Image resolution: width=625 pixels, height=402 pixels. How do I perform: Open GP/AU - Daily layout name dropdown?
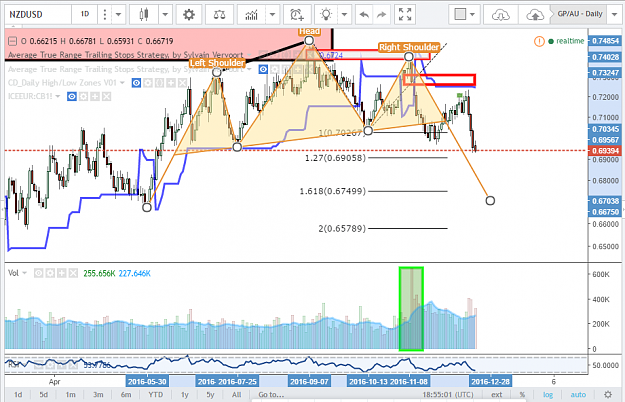click(x=615, y=14)
